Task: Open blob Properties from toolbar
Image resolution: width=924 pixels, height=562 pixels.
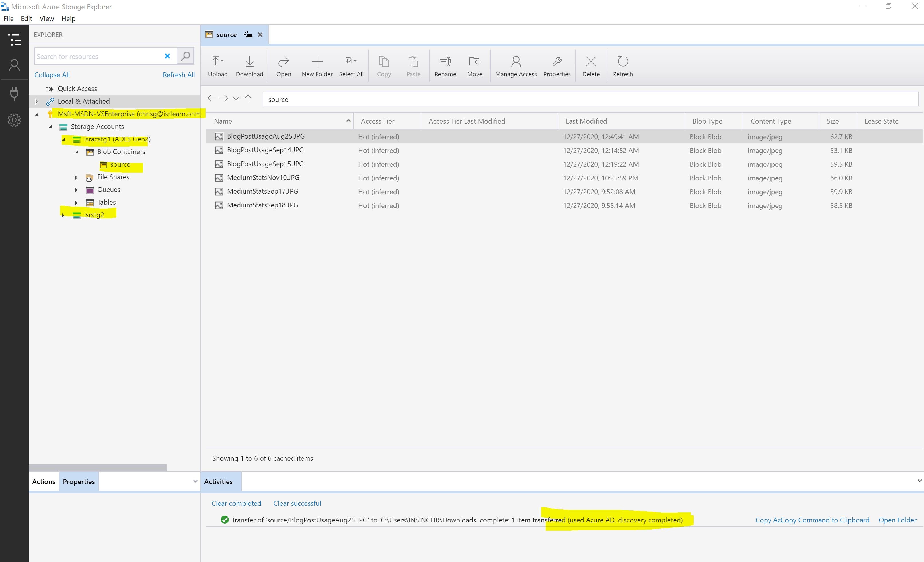Action: (x=557, y=66)
